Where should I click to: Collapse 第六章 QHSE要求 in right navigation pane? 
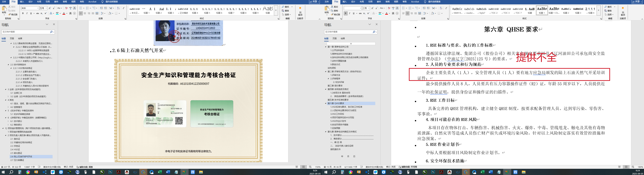326,103
